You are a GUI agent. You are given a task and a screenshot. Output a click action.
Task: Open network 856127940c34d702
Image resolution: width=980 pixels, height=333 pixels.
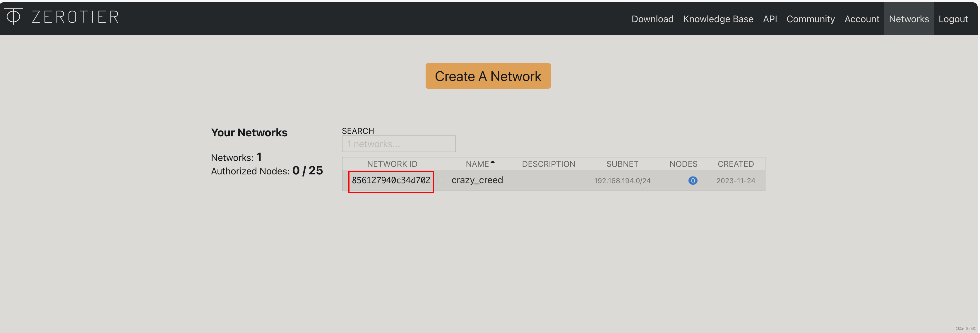[x=391, y=181]
